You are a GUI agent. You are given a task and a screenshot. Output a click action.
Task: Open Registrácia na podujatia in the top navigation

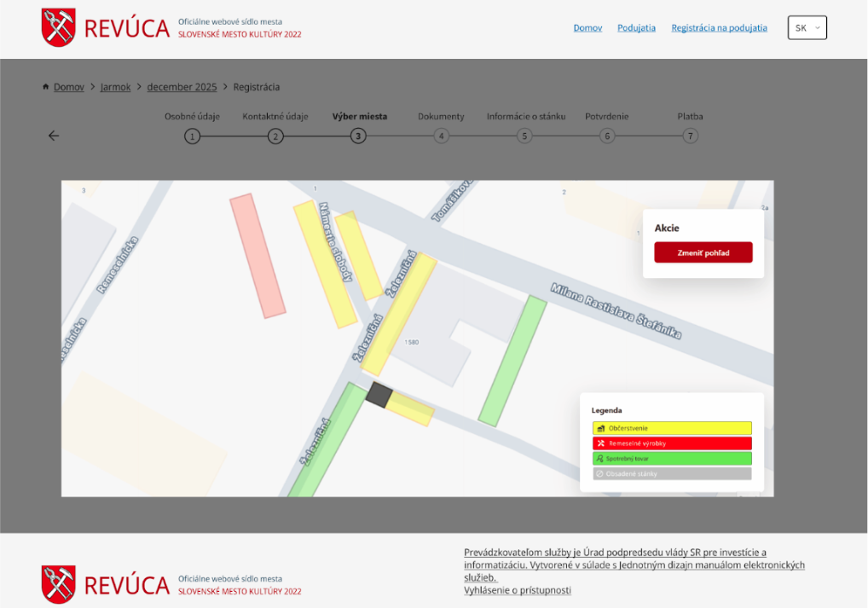pyautogui.click(x=718, y=26)
